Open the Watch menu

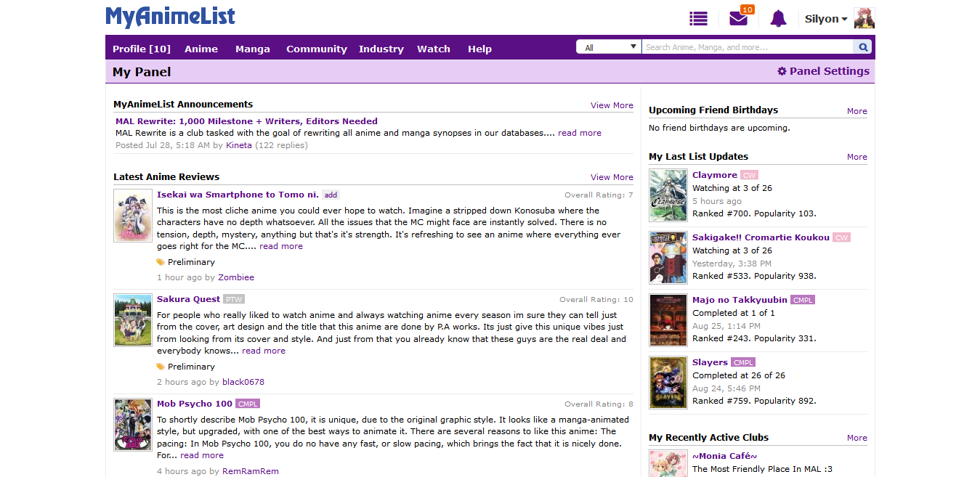(434, 49)
